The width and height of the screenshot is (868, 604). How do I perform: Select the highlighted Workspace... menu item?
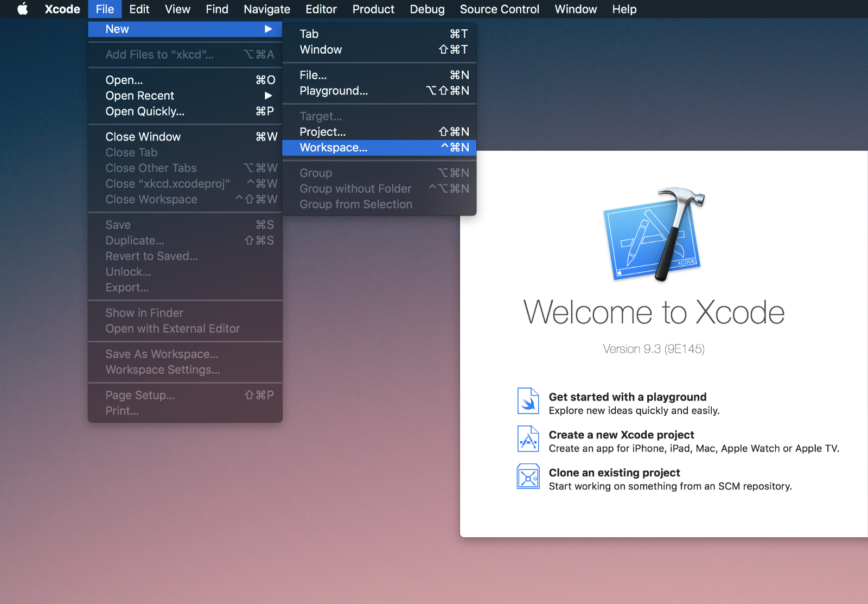coord(379,148)
